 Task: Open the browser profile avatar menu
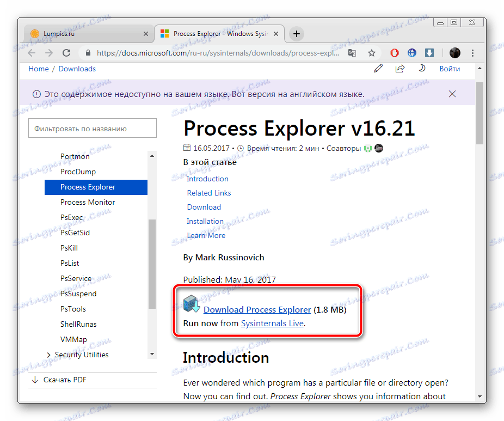click(454, 53)
